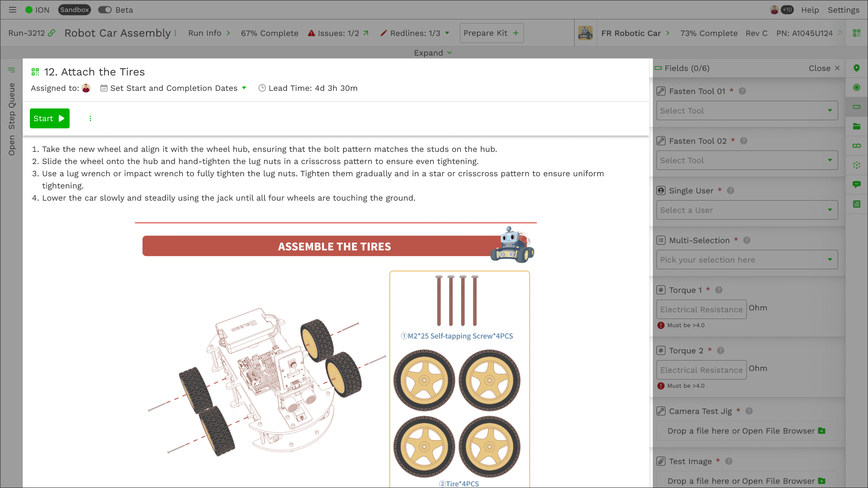Viewport: 868px width, 488px height.
Task: Click the Lead Time clock icon
Action: coord(262,88)
